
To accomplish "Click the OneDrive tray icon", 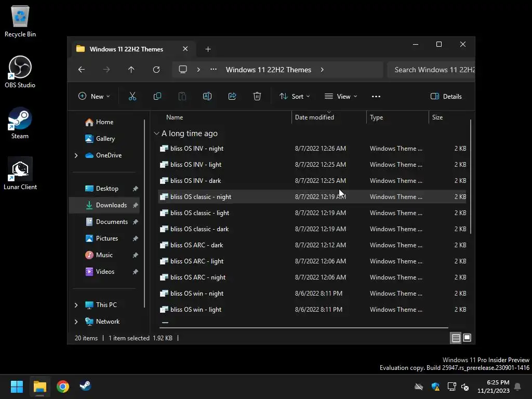I will point(419,387).
